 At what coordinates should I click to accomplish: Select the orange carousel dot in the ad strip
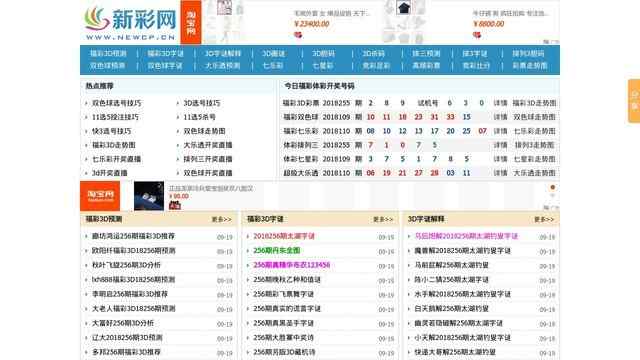point(553,187)
